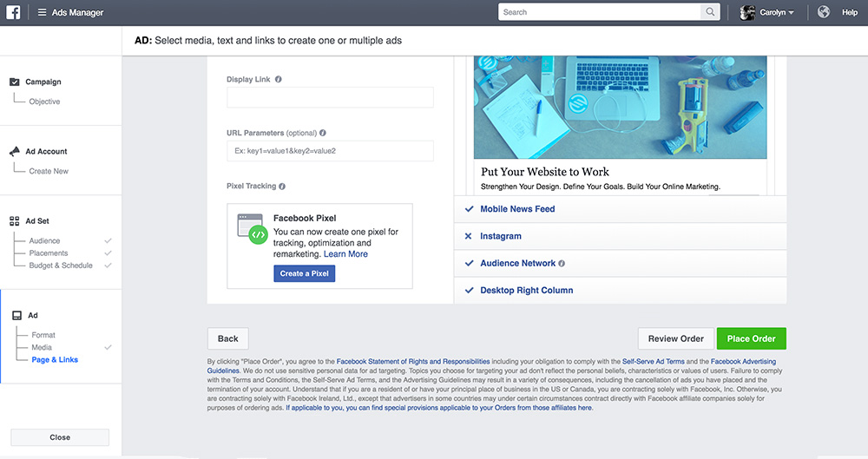Click the Put Your Website to Work headline
This screenshot has width=868, height=459.
[x=545, y=172]
